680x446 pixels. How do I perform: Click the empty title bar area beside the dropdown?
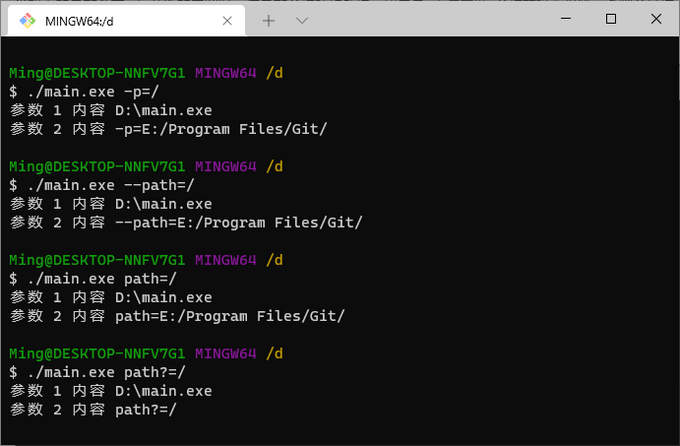pyautogui.click(x=430, y=19)
